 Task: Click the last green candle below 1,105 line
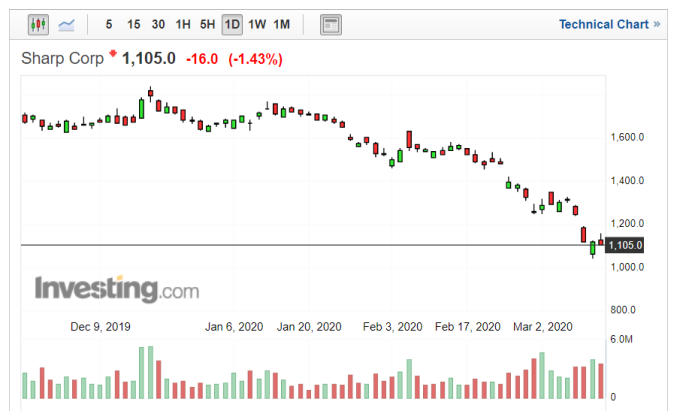pyautogui.click(x=593, y=248)
